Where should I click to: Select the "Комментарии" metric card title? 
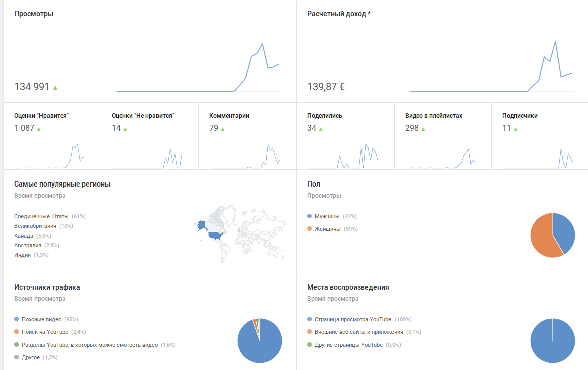[x=229, y=116]
